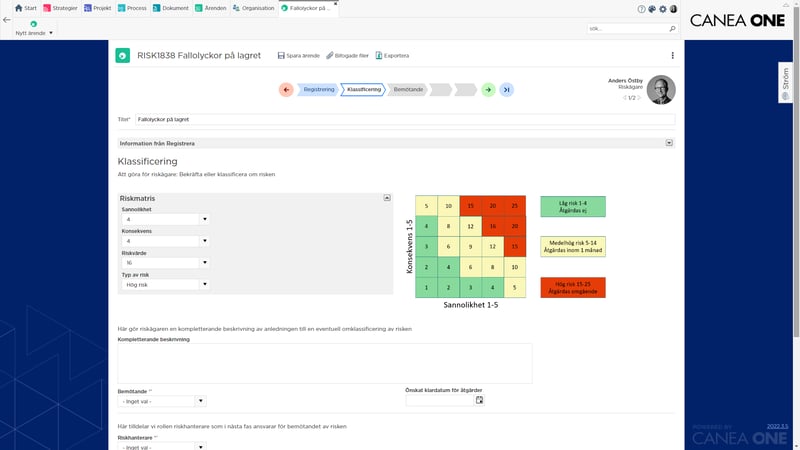The width and height of the screenshot is (800, 450).
Task: Open the three-dot more options menu
Action: (x=672, y=56)
